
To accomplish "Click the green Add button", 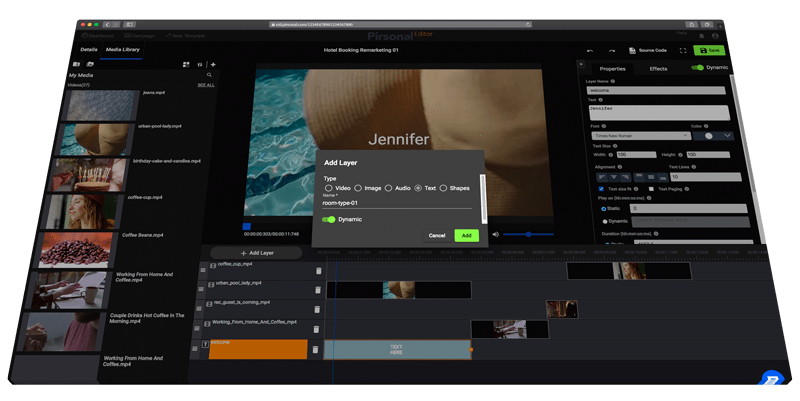I will [466, 236].
